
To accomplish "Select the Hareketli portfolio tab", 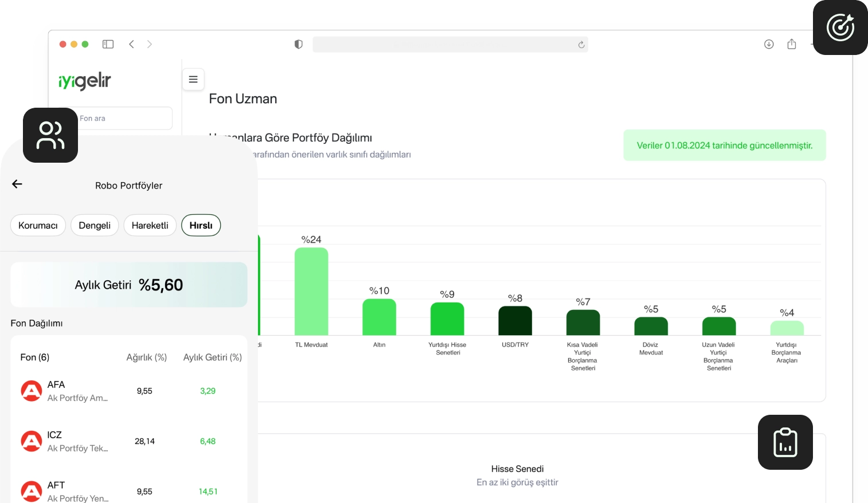I will [x=150, y=225].
